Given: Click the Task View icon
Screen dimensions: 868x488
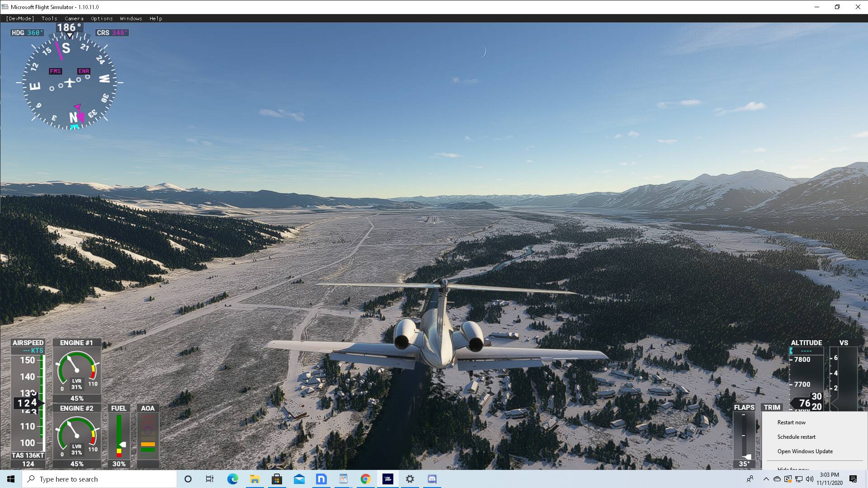Looking at the screenshot, I should [210, 479].
